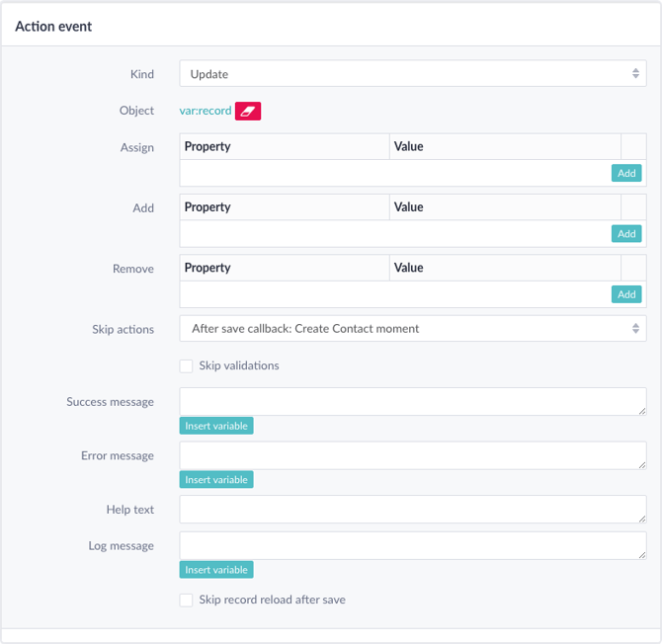Image resolution: width=662 pixels, height=644 pixels.
Task: Click the Skip actions selector arrows
Action: pyautogui.click(x=635, y=328)
